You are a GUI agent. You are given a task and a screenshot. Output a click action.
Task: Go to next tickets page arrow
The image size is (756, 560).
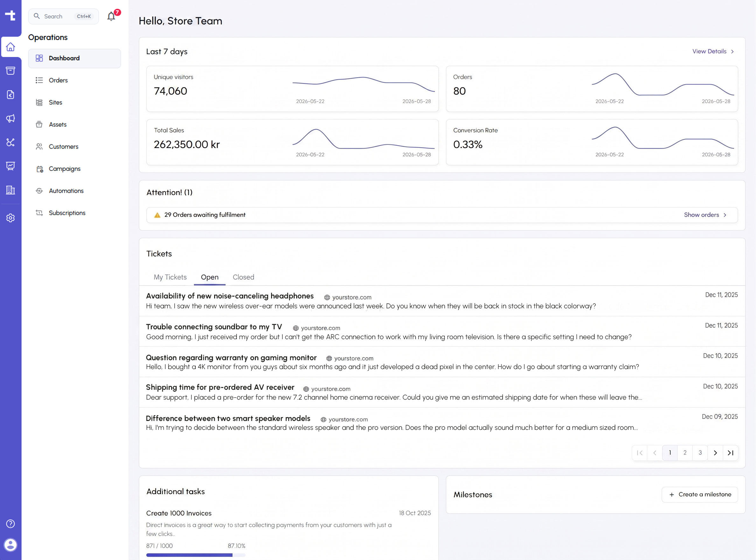coord(715,453)
